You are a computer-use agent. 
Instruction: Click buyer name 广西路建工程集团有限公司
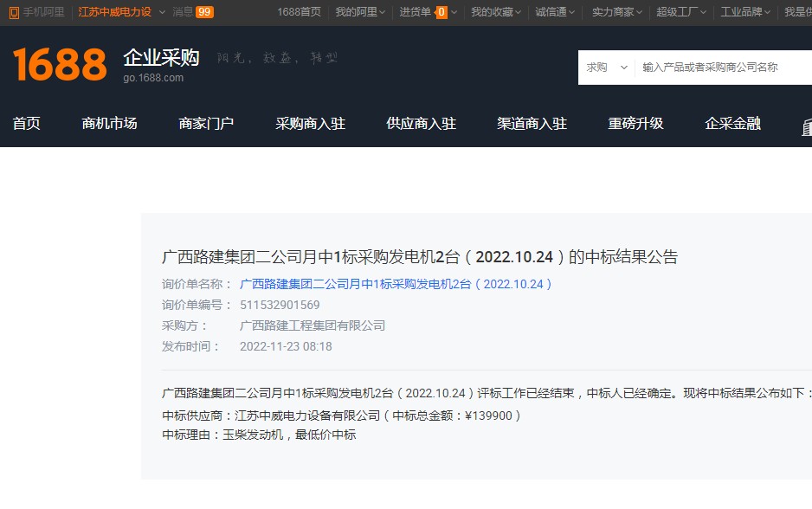coord(313,325)
